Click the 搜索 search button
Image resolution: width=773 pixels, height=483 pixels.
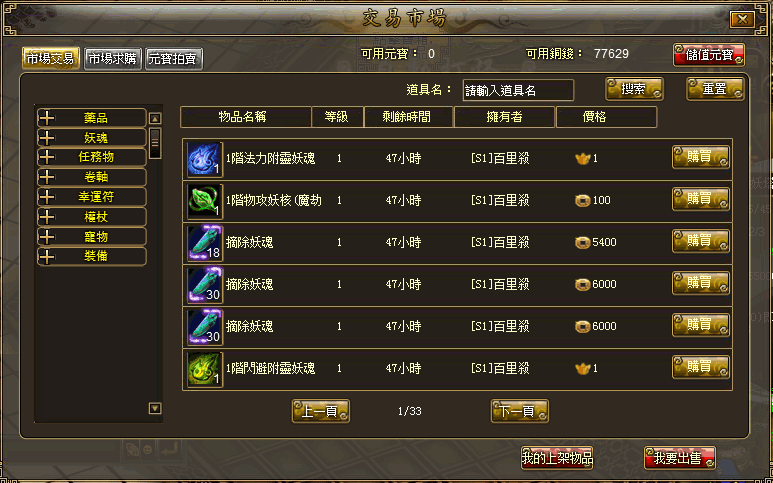click(x=634, y=89)
